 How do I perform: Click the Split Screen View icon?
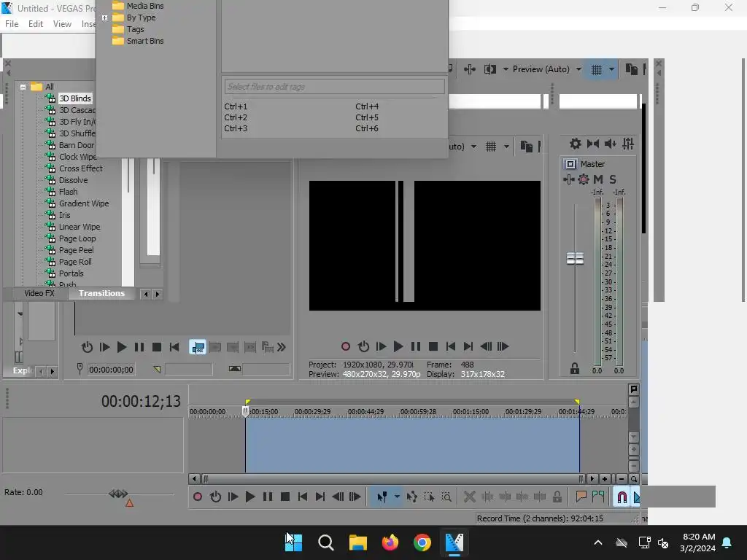pos(490,69)
